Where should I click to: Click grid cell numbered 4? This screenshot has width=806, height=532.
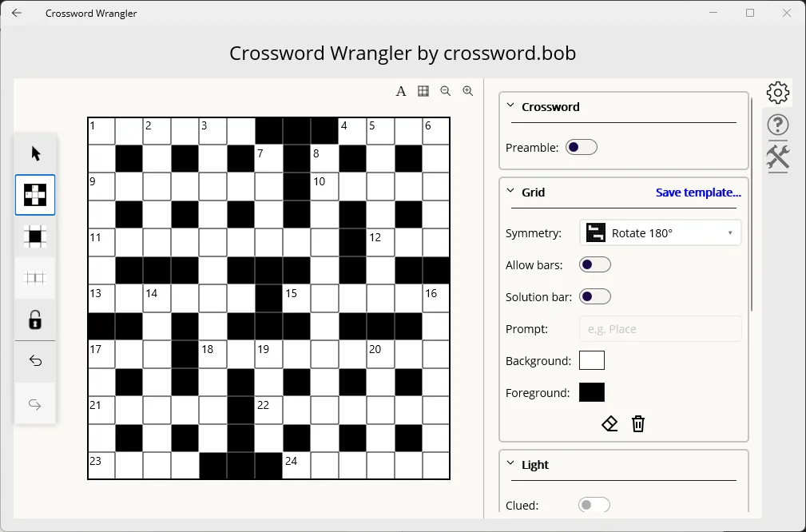(x=352, y=131)
